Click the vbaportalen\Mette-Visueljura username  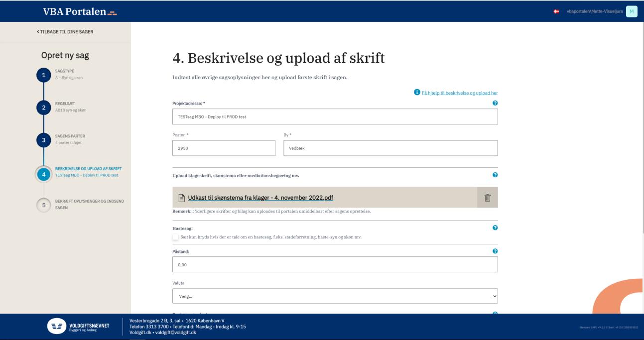(594, 11)
